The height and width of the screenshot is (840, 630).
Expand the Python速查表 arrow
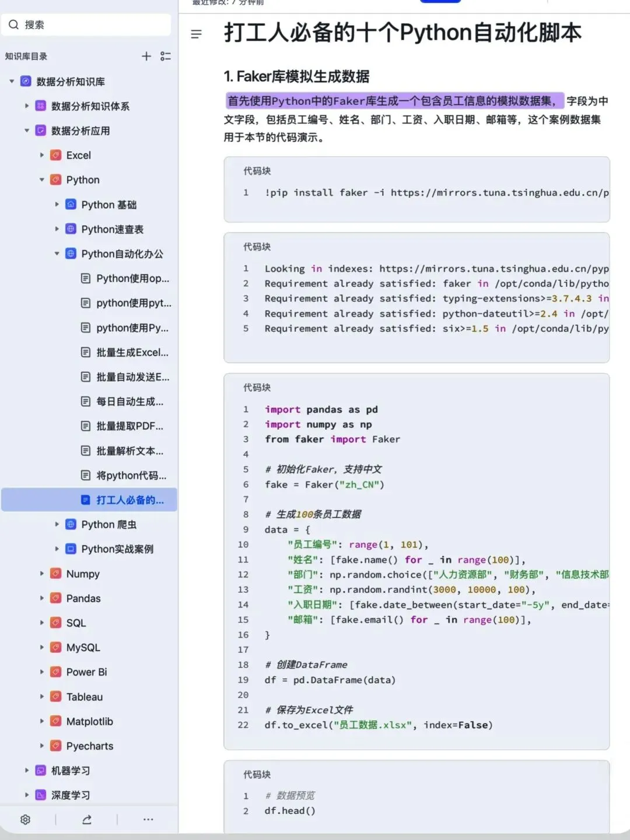[x=57, y=229]
